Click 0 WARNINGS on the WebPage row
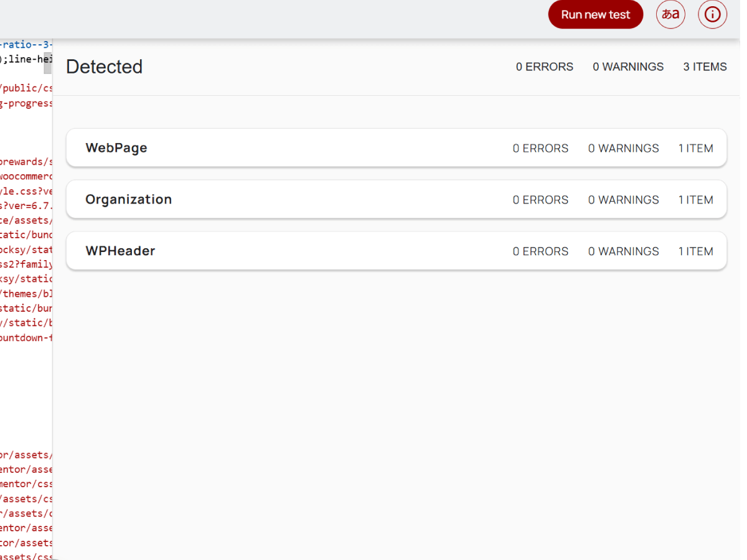Viewport: 747px width, 560px height. click(623, 148)
